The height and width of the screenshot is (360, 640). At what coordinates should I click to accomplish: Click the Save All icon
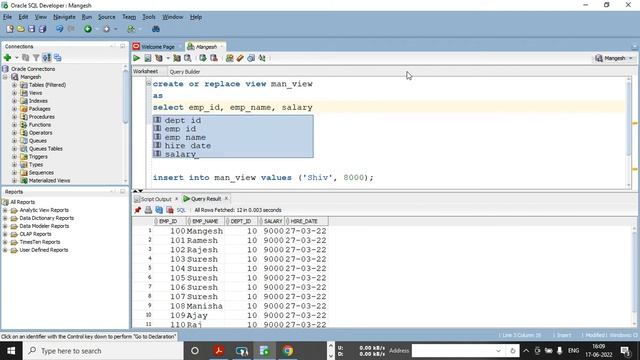(42, 29)
